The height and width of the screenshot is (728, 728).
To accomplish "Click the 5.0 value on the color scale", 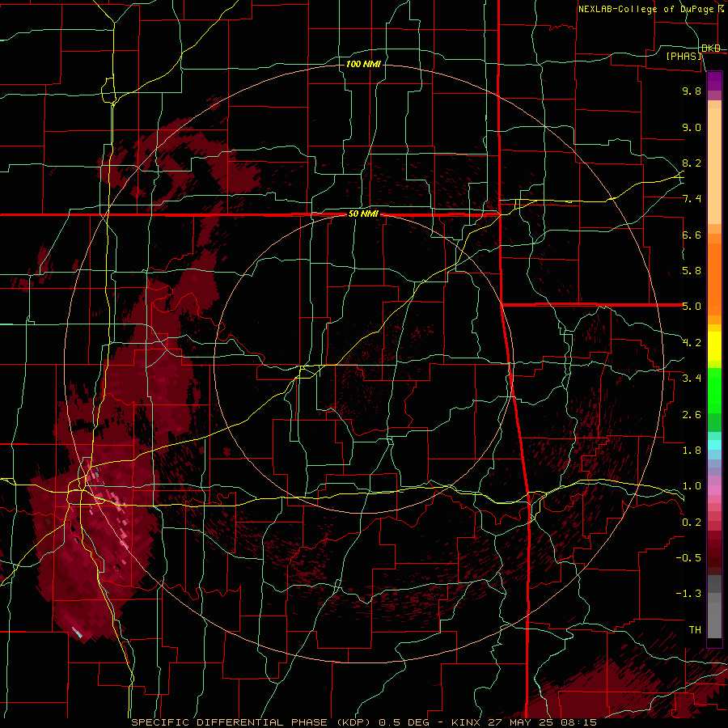I will point(692,307).
